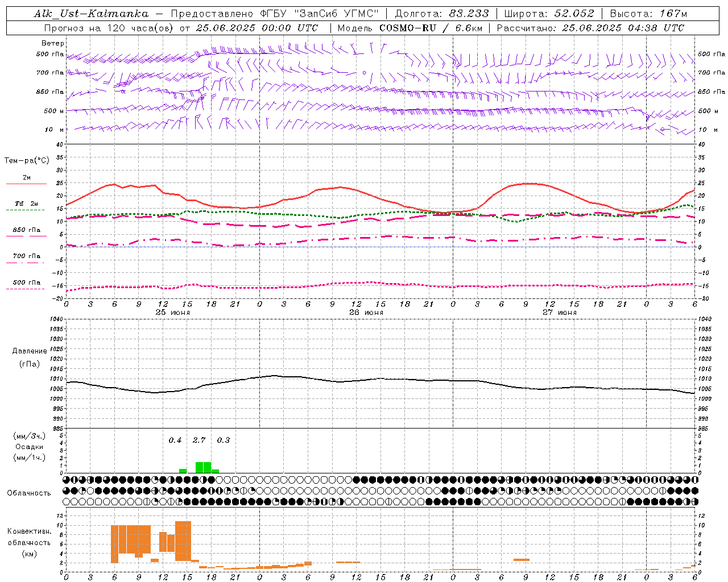The height and width of the screenshot is (582, 728).
Task: Click the station name Alk_Ust-Kalmanka in the header
Action: [x=91, y=14]
